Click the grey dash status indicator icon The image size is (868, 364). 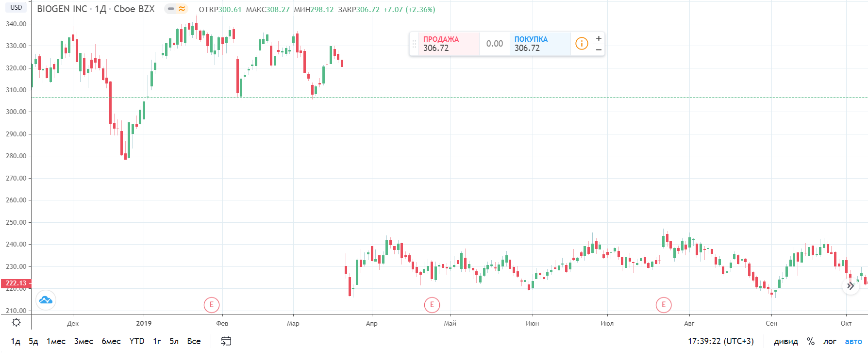pos(171,9)
